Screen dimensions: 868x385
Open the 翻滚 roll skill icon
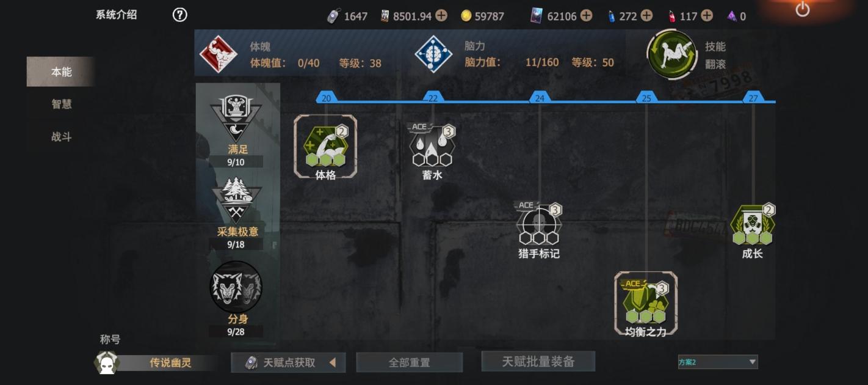point(672,55)
